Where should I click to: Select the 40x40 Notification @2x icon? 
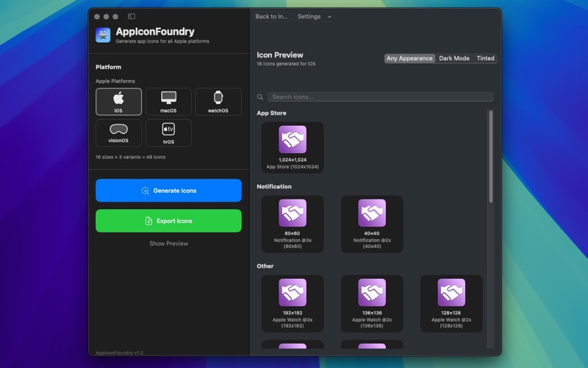pyautogui.click(x=372, y=224)
